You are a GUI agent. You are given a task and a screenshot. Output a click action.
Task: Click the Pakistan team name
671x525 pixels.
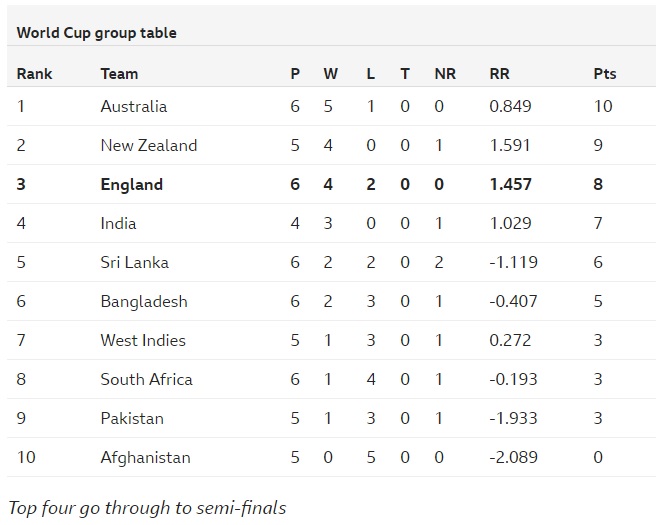coord(131,418)
